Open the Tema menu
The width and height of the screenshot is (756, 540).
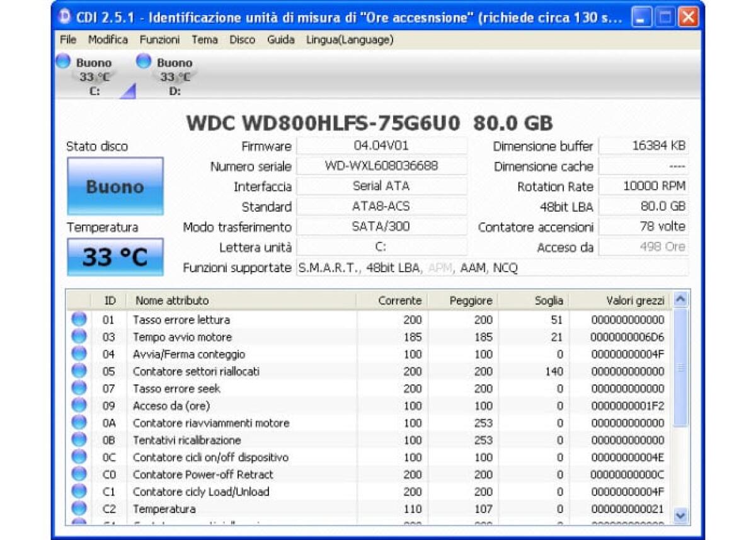coord(203,40)
